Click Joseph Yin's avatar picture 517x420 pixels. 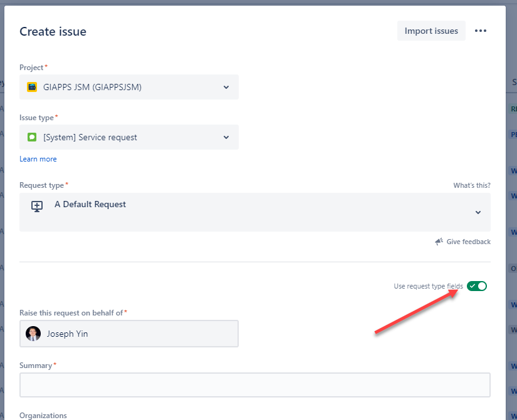pyautogui.click(x=33, y=334)
